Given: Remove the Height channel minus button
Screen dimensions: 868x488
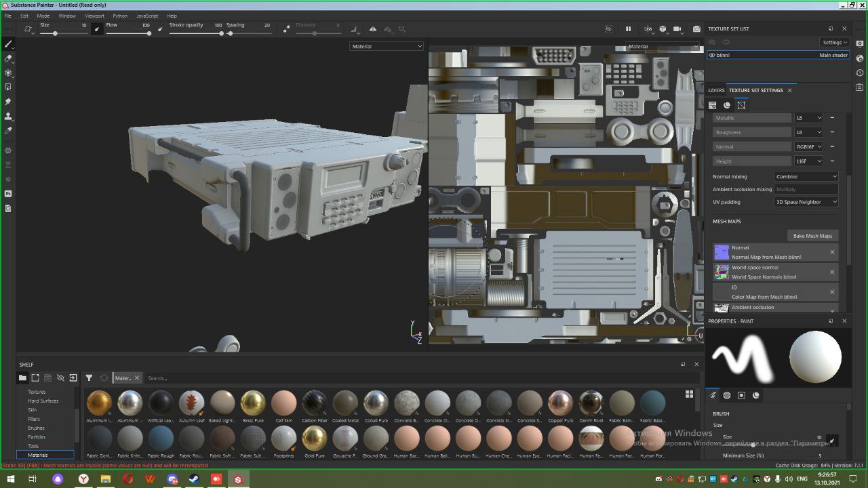Looking at the screenshot, I should coord(832,161).
